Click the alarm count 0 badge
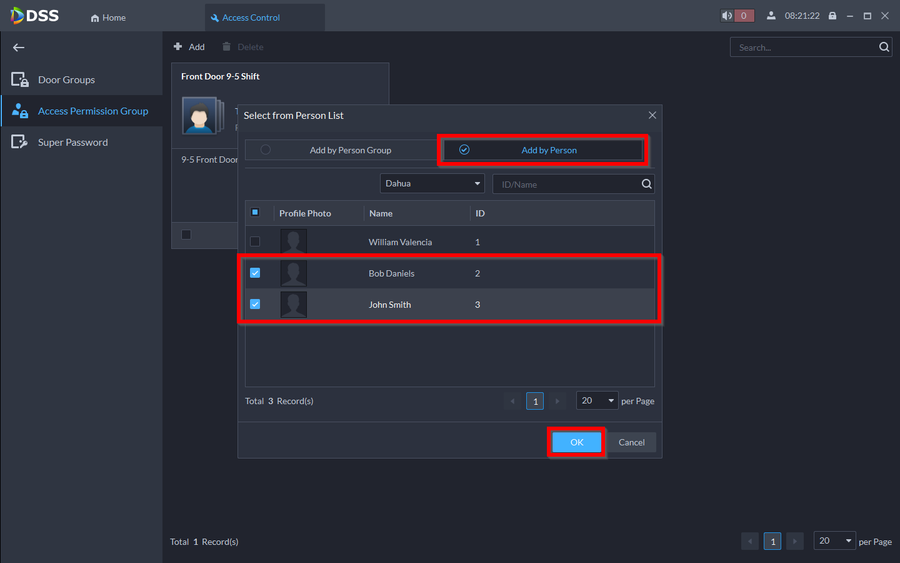This screenshot has height=563, width=900. point(744,15)
